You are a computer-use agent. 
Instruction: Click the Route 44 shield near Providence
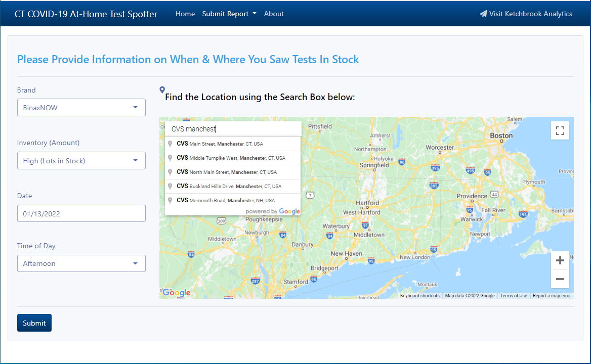(494, 194)
